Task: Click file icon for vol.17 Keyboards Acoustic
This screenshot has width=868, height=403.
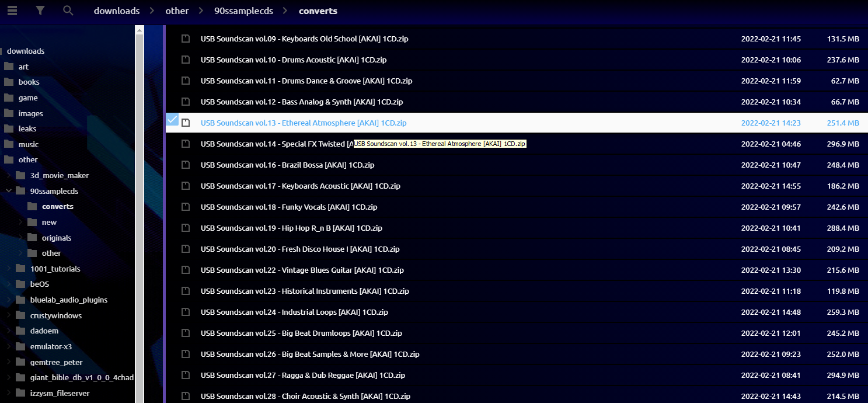Action: [186, 186]
